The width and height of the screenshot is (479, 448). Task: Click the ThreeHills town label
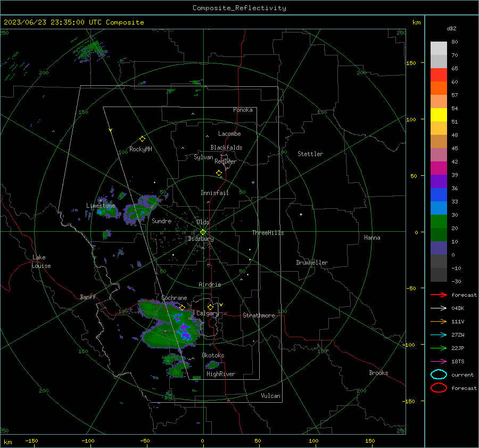pyautogui.click(x=268, y=233)
